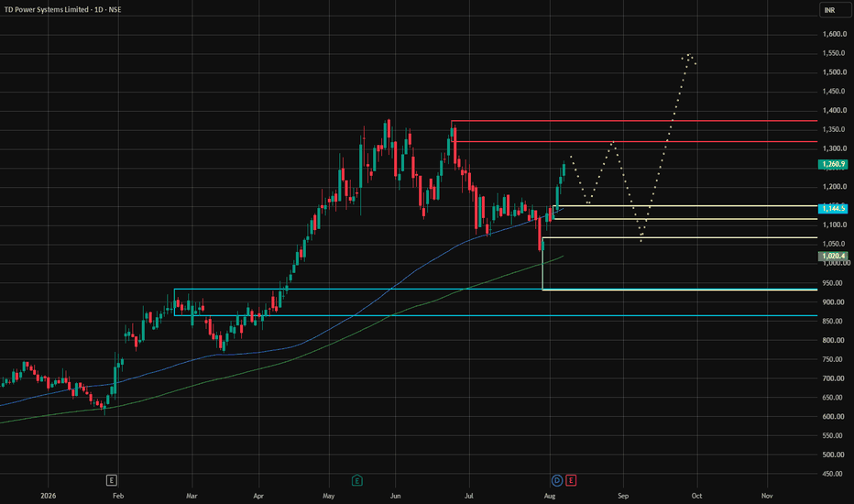Click the 2026 label on time axis
The image size is (854, 504).
[48, 496]
